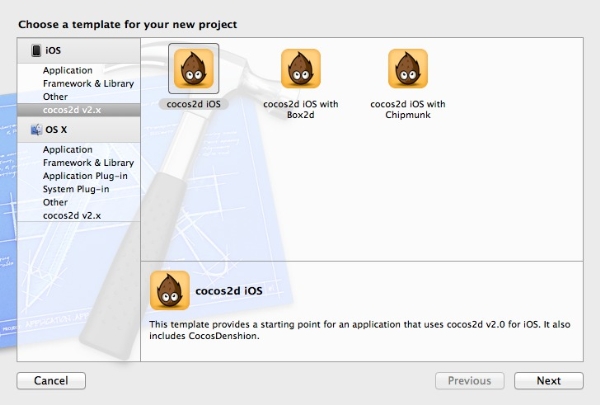The height and width of the screenshot is (405, 600).
Task: Click Next to continue
Action: point(548,380)
